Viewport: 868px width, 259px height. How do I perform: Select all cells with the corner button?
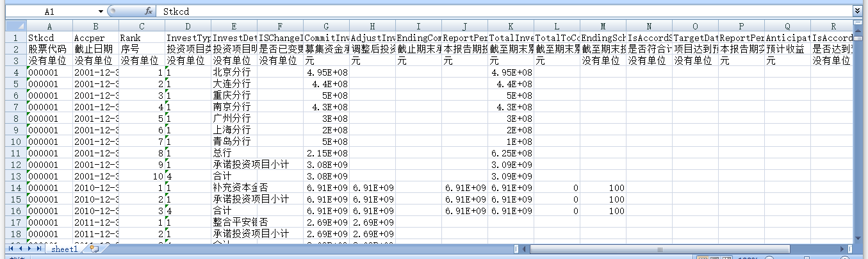tap(15, 27)
